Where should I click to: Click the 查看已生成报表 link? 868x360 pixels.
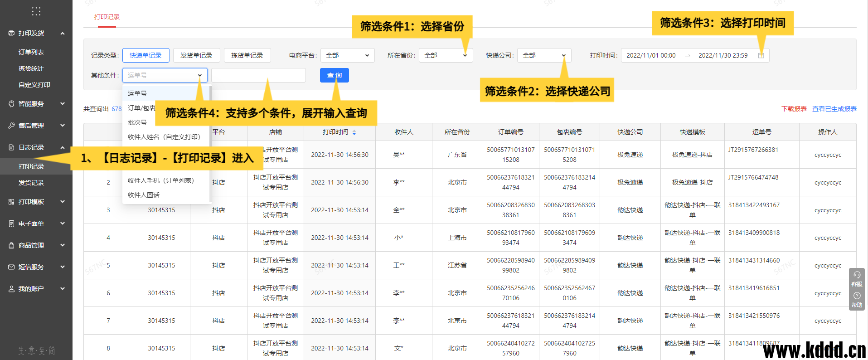pyautogui.click(x=834, y=109)
